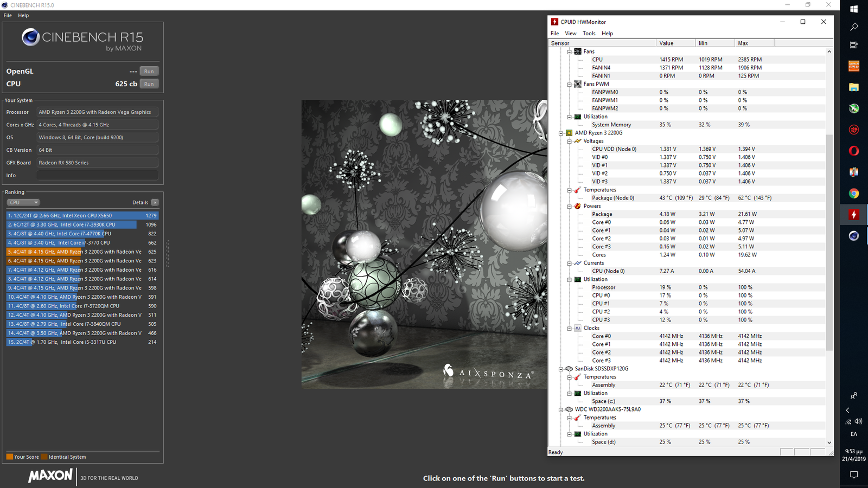Open the File menu in HWMonitor

coord(554,33)
